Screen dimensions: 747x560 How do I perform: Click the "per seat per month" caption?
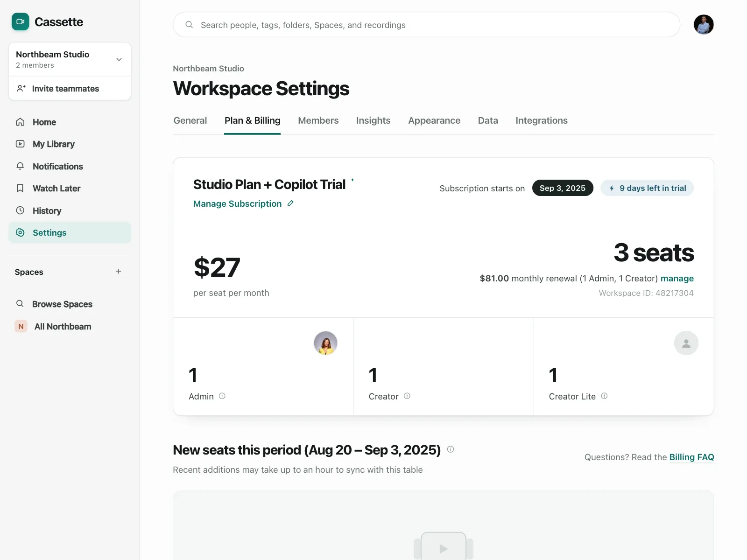click(231, 293)
